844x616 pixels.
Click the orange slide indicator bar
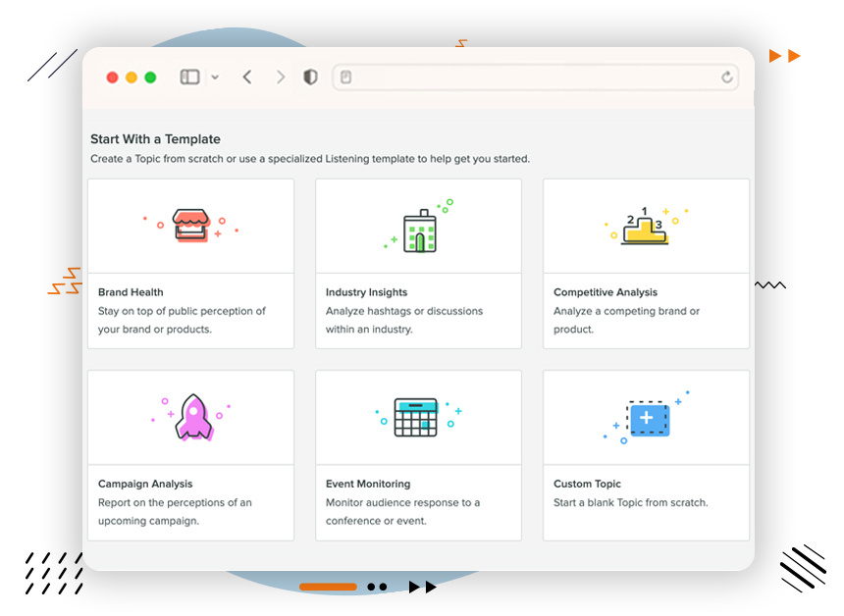tap(328, 587)
